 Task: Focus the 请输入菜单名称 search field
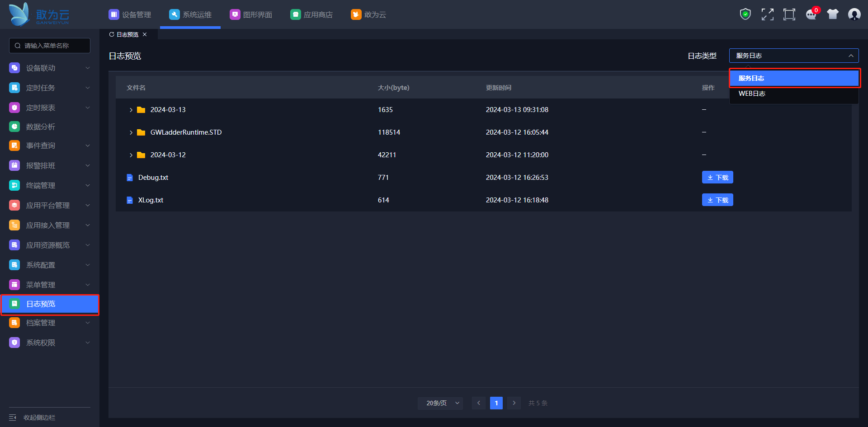[50, 46]
